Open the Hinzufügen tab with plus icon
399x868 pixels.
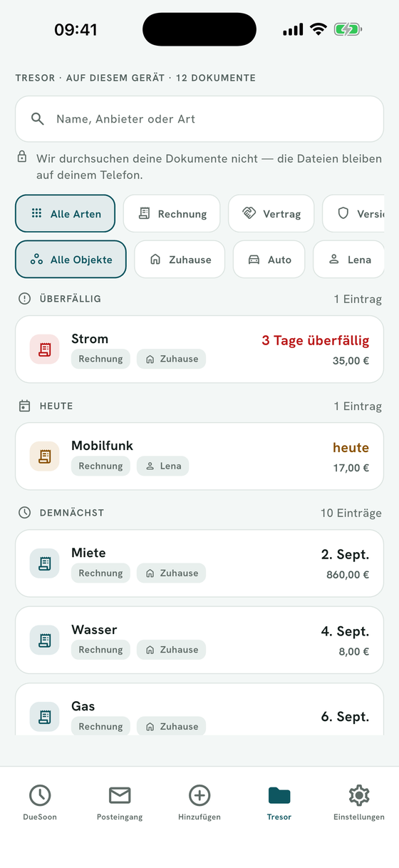199,802
